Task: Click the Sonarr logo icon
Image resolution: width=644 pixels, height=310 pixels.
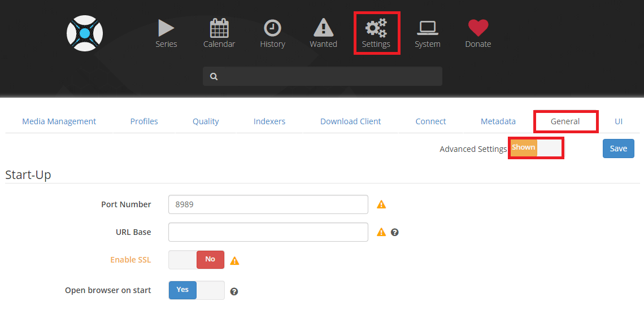Action: pyautogui.click(x=85, y=33)
